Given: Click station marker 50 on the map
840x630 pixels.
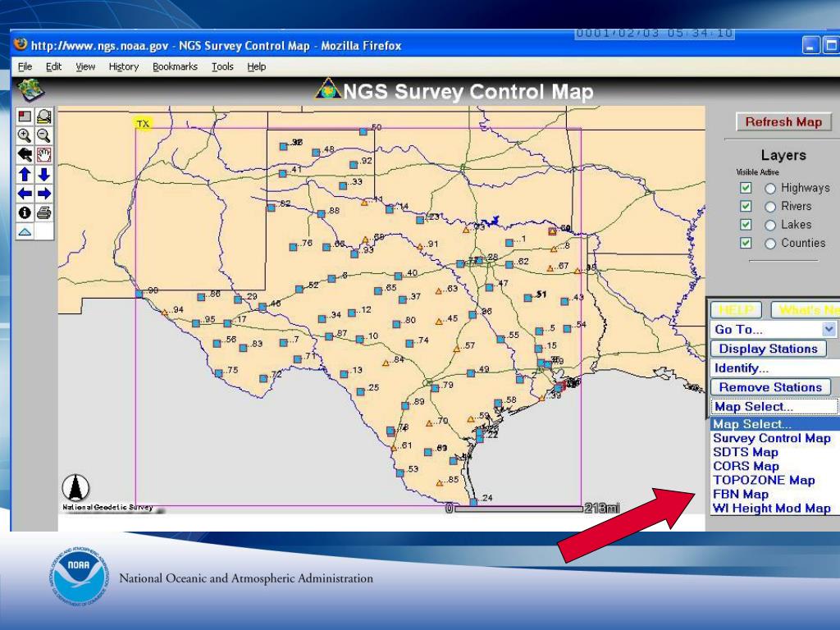Looking at the screenshot, I should coord(363,130).
